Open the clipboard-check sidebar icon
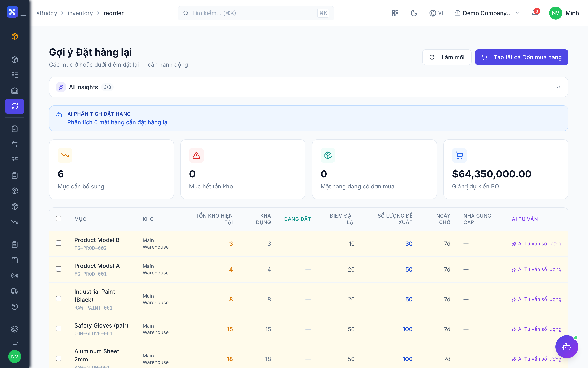Screen dimensions: 588x368 [15, 129]
